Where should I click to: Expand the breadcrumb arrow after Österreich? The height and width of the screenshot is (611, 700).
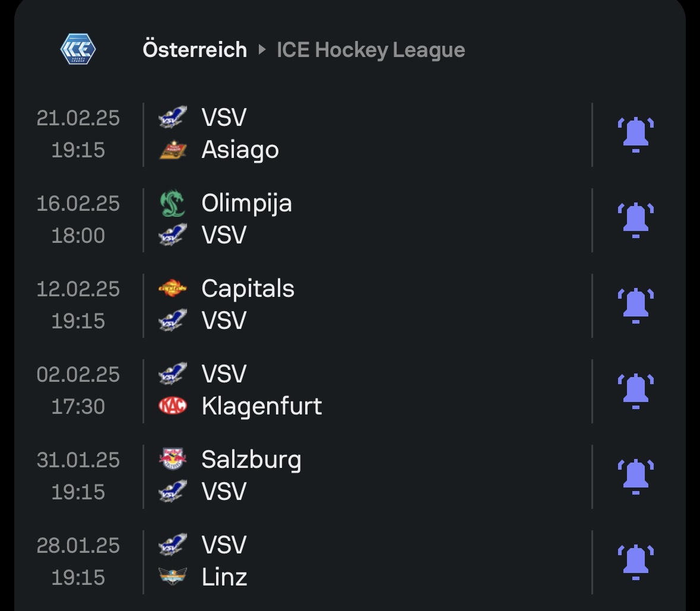pyautogui.click(x=262, y=50)
